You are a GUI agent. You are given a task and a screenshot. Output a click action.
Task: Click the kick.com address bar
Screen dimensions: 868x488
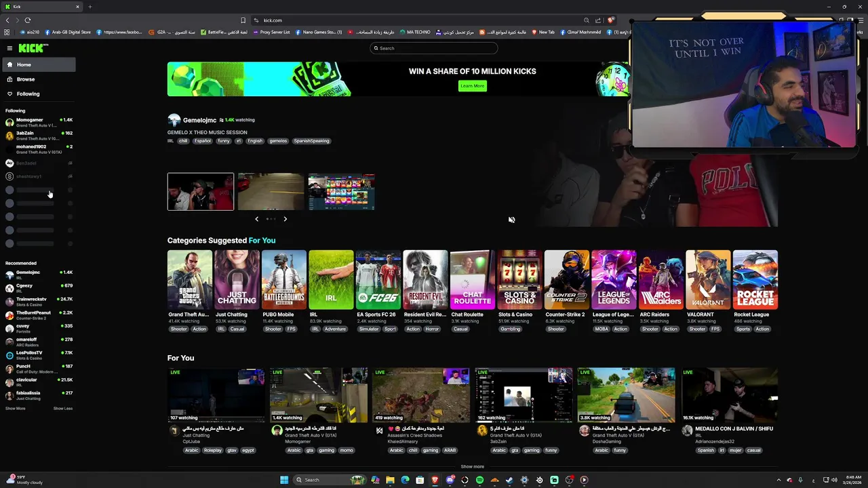pyautogui.click(x=420, y=20)
